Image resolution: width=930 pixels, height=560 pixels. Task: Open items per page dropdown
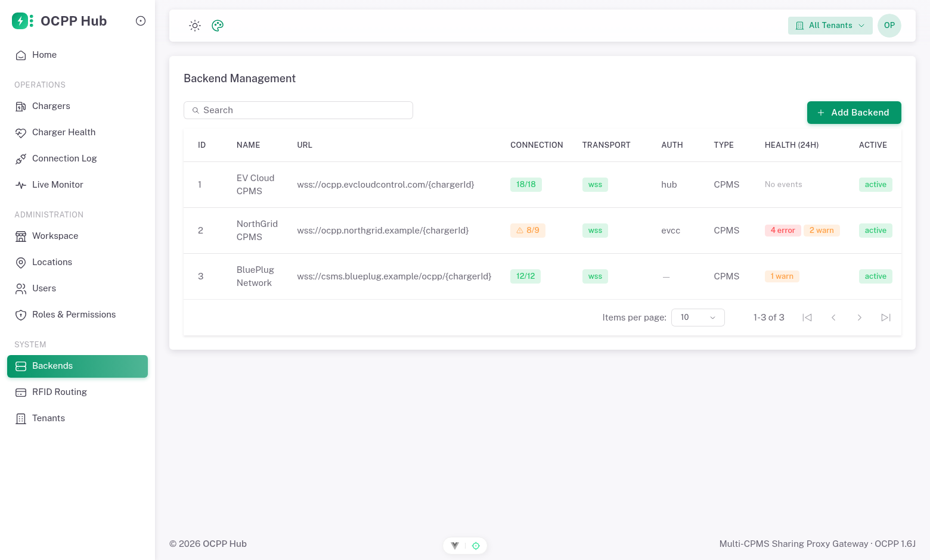click(x=697, y=318)
